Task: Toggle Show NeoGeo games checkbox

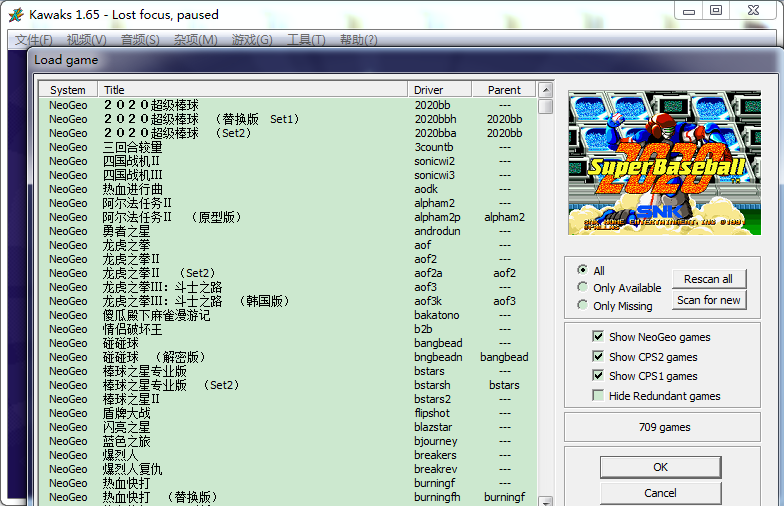Action: (598, 337)
